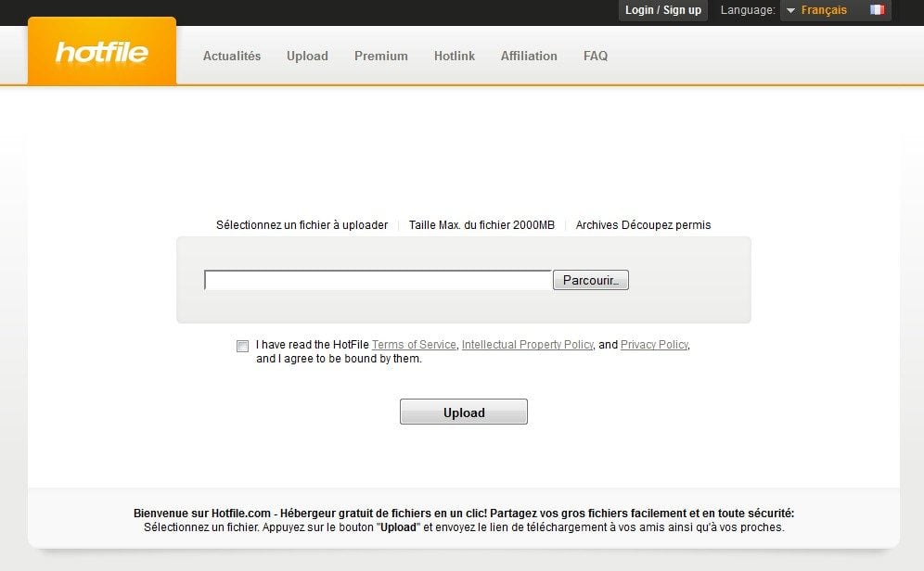This screenshot has width=924, height=571.
Task: View the FAQ page
Action: coord(596,56)
